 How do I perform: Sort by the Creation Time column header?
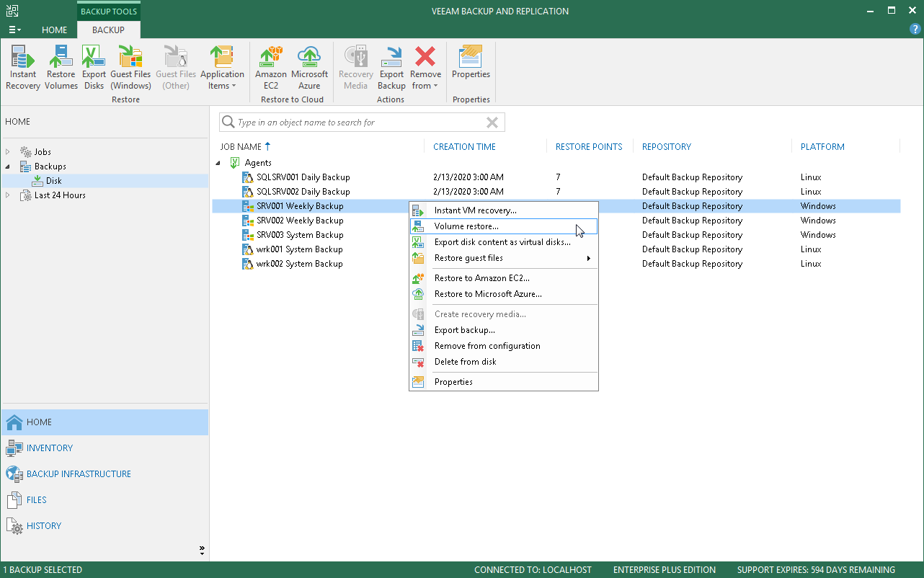pyautogui.click(x=464, y=147)
